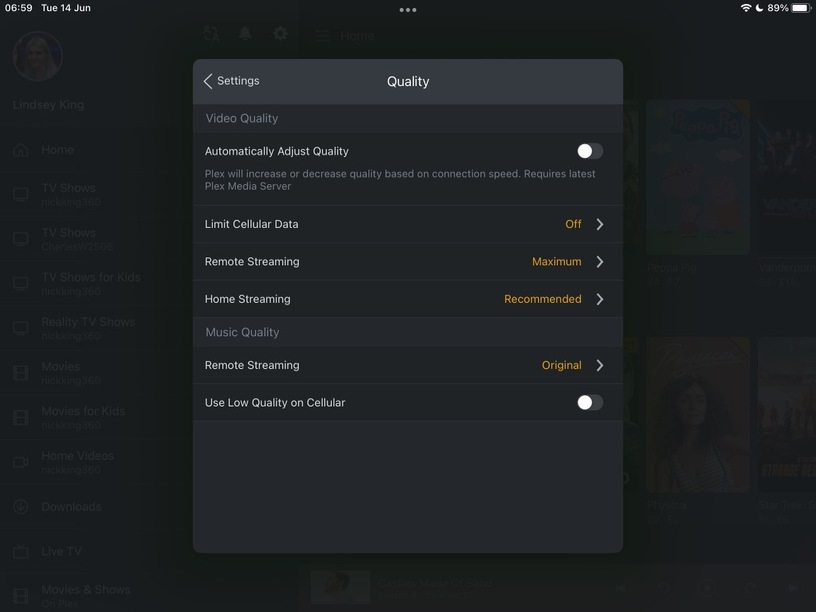
Task: Open the Physical poster
Action: 698,414
